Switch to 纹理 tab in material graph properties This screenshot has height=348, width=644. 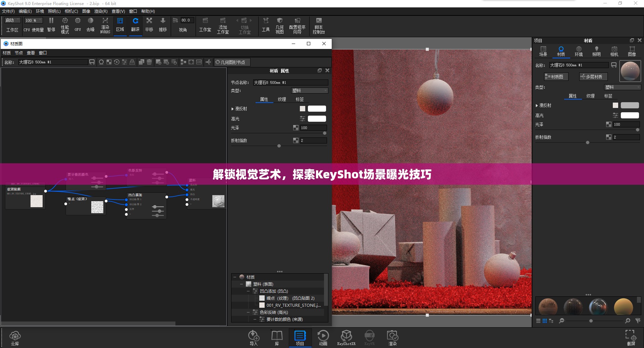point(282,99)
